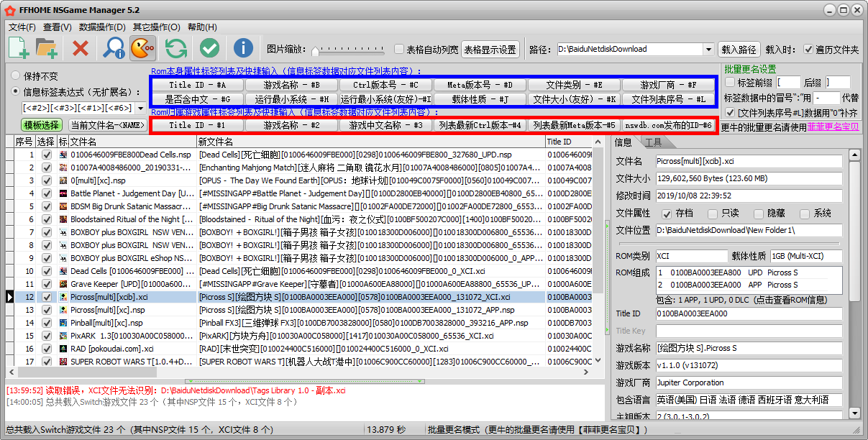The height and width of the screenshot is (440, 868).
Task: Insert the 游戏厂商 - #F tag
Action: coord(668,85)
